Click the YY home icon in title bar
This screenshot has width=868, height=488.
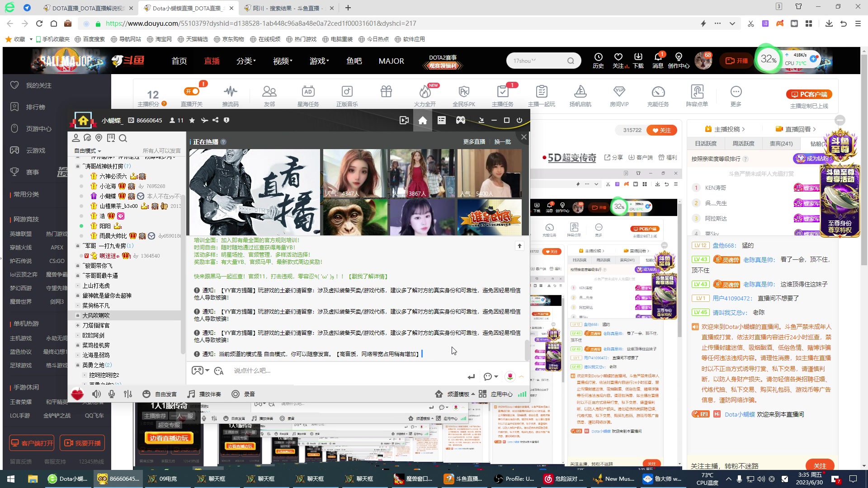(x=423, y=120)
